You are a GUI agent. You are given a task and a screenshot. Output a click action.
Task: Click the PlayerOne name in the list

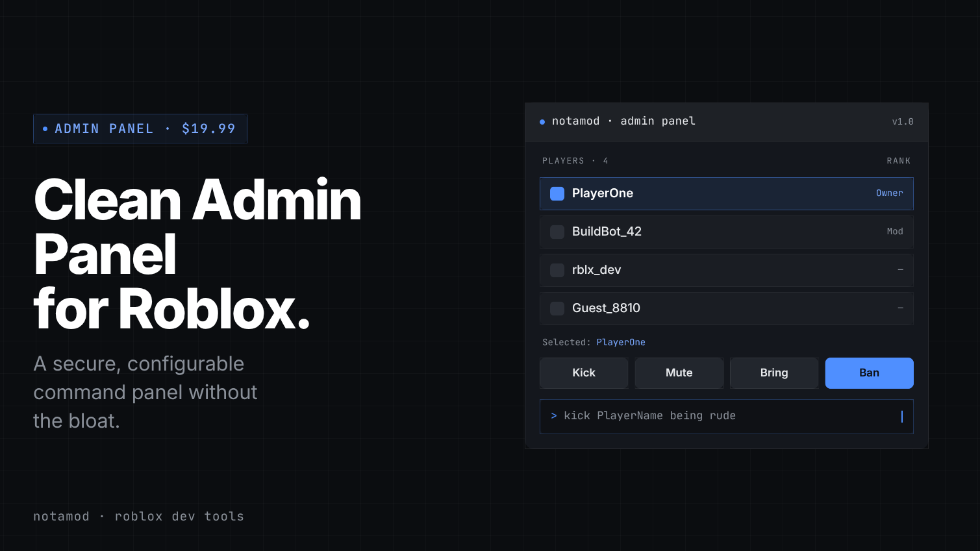pyautogui.click(x=603, y=193)
